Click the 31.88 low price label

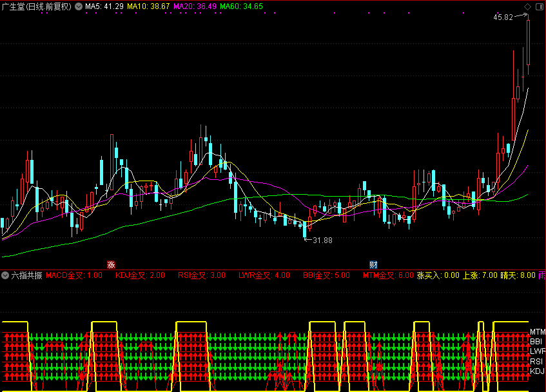(322, 240)
